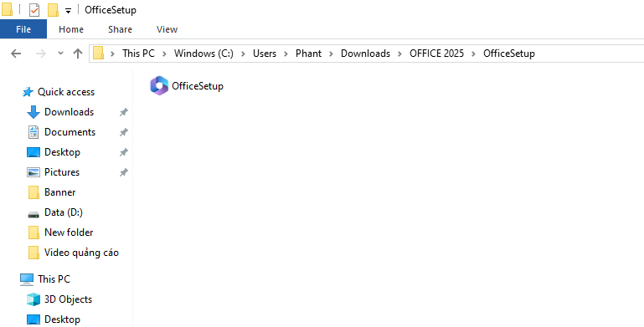This screenshot has height=327, width=644.
Task: Expand chevron after Windows (C:) in breadcrumb
Action: click(243, 54)
